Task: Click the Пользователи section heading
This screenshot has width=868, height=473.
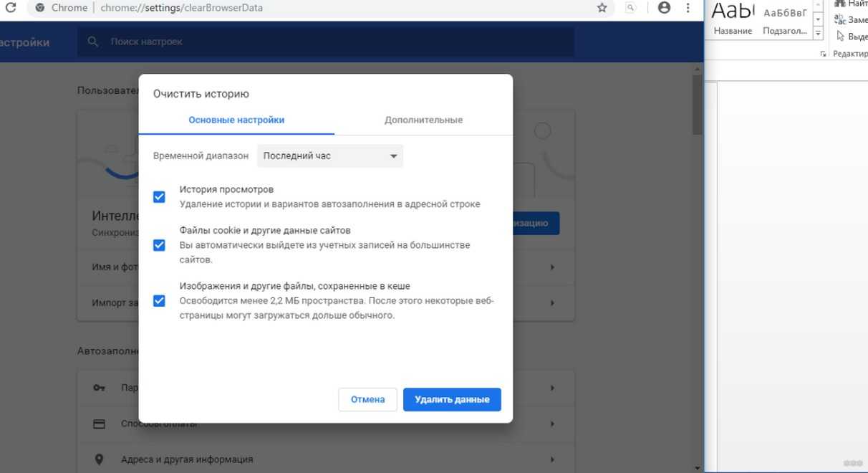Action: (107, 91)
